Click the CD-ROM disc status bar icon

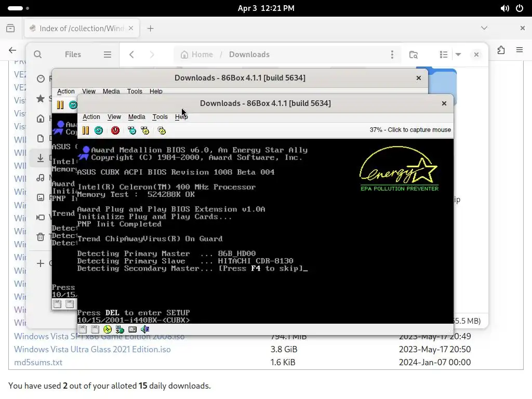(108, 329)
